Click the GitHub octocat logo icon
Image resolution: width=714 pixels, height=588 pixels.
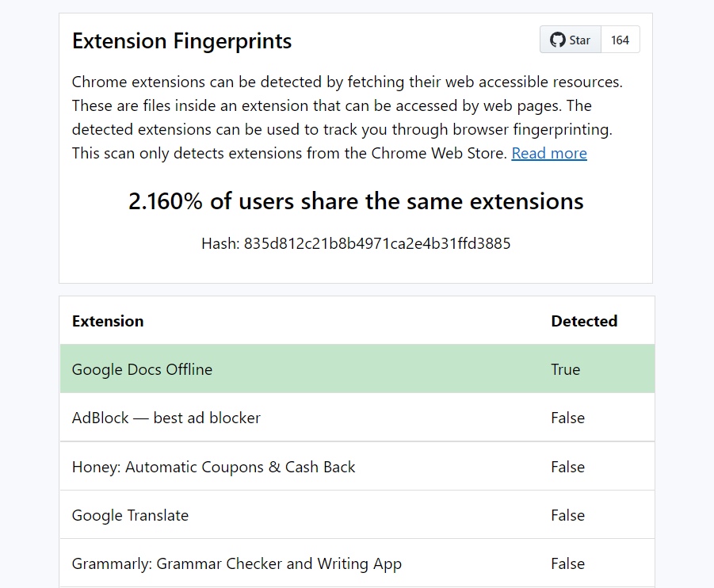tap(558, 40)
